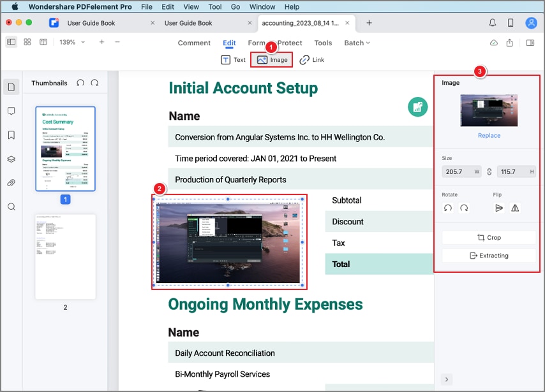Click the Total row label

coord(341,265)
